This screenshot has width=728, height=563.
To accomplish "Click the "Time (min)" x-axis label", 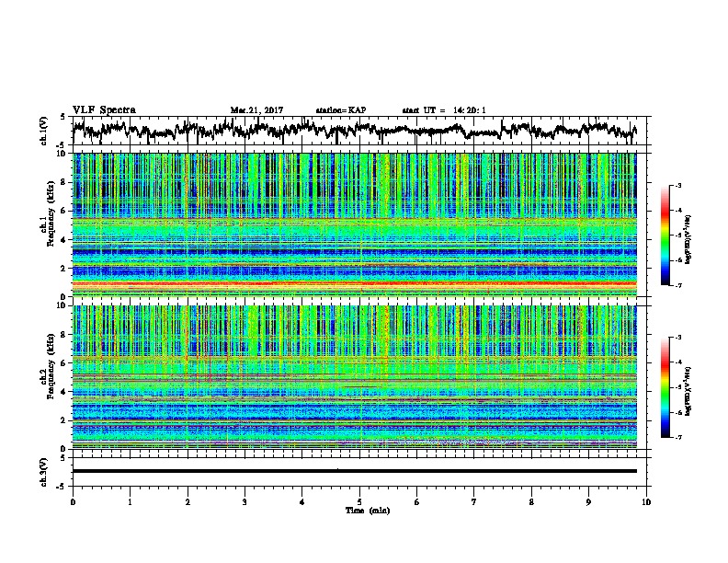I will pos(368,511).
